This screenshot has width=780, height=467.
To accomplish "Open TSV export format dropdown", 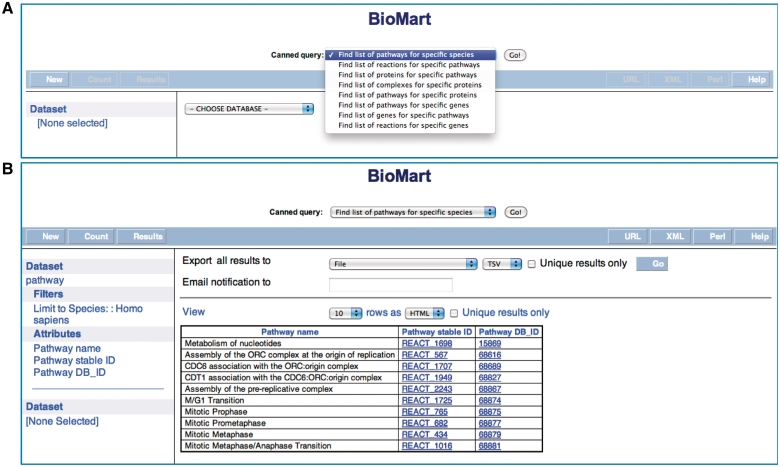I will click(502, 264).
